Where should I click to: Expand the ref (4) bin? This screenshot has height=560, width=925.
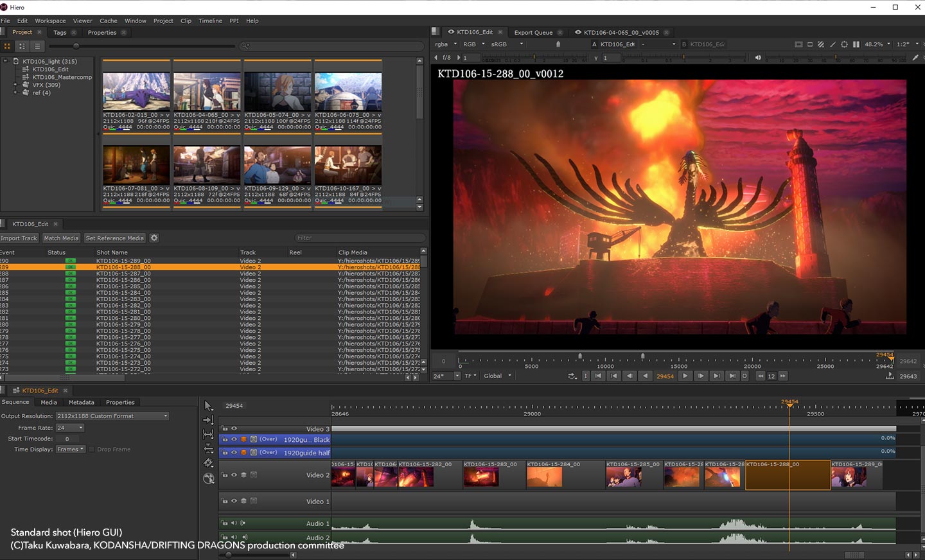tap(15, 92)
